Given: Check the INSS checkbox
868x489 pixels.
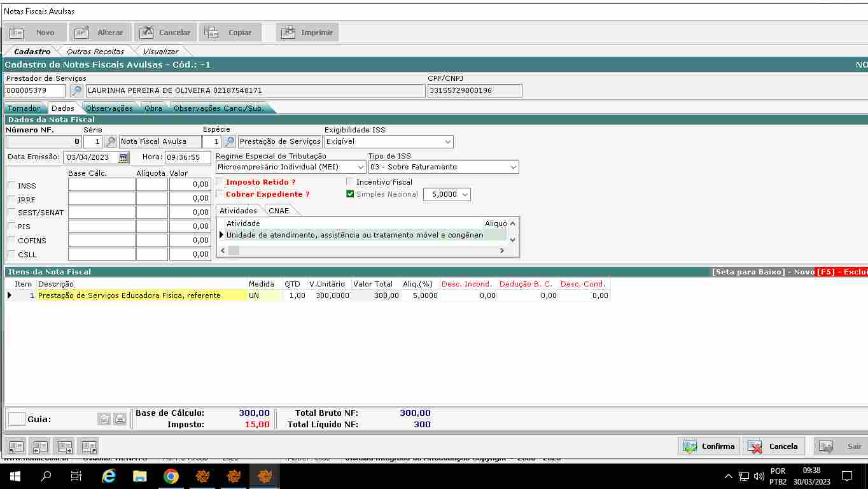Looking at the screenshot, I should (x=11, y=186).
